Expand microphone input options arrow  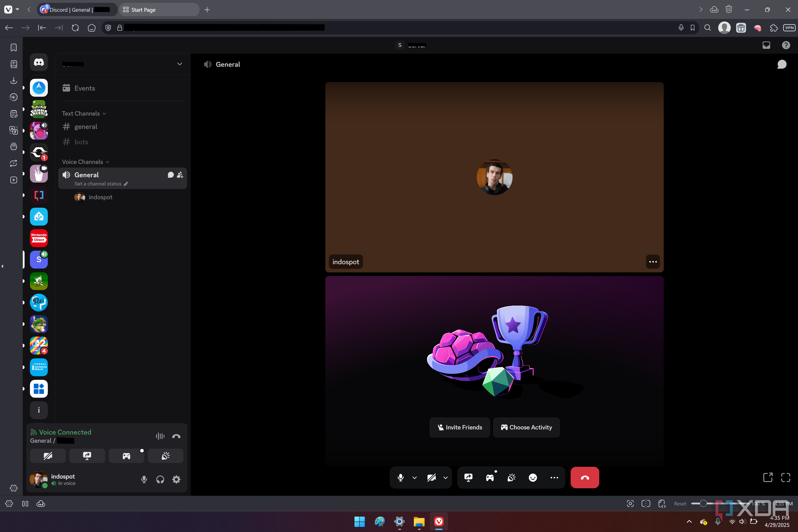click(415, 478)
